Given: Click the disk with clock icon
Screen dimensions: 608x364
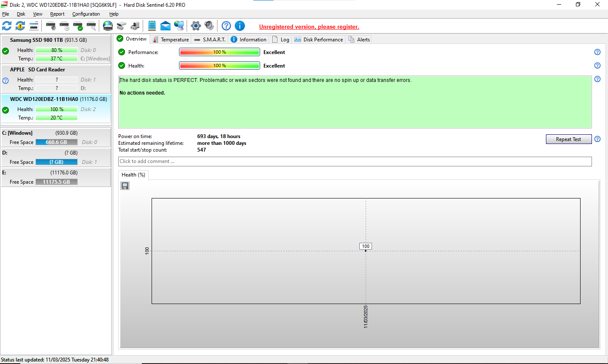Looking at the screenshot, I should pyautogui.click(x=64, y=26).
